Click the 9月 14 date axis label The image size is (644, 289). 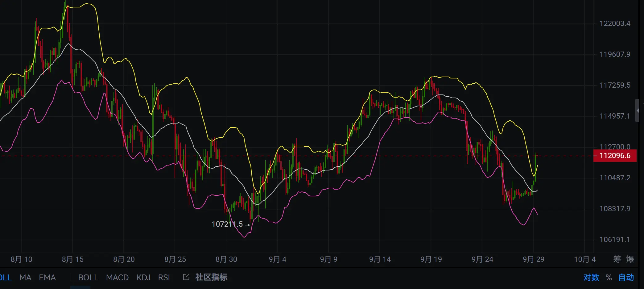click(x=380, y=259)
